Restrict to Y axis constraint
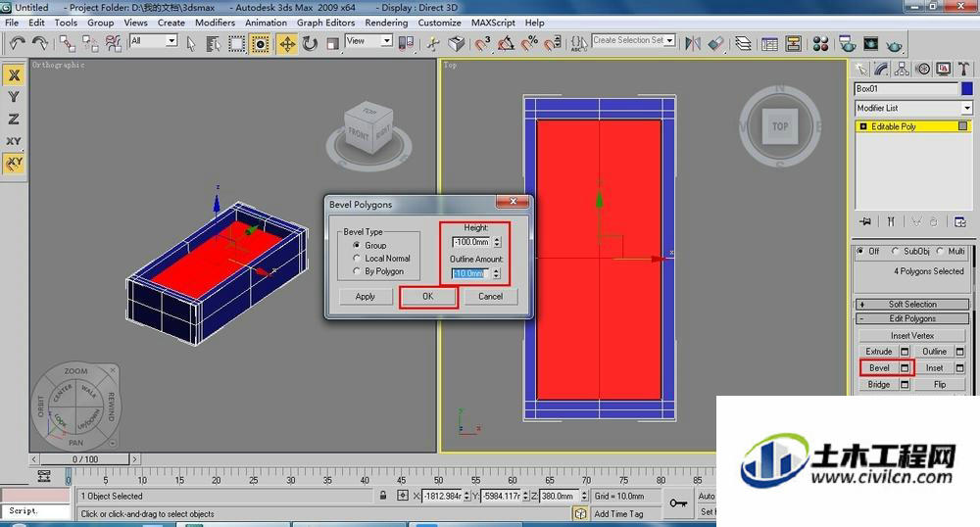Image resolution: width=980 pixels, height=527 pixels. click(14, 97)
